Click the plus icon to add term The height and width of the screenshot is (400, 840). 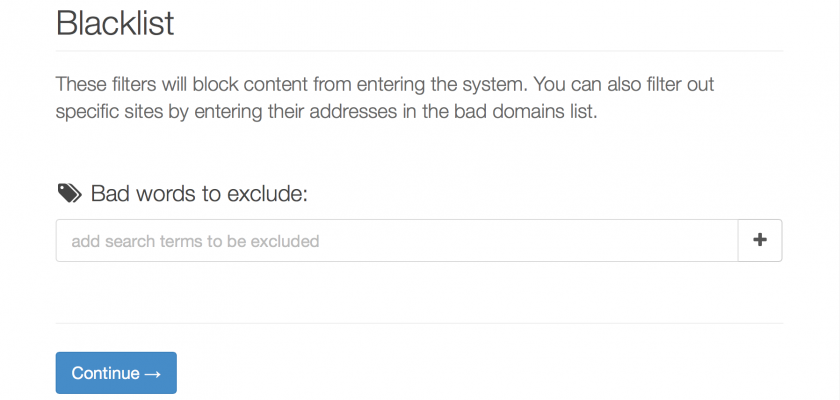point(760,240)
